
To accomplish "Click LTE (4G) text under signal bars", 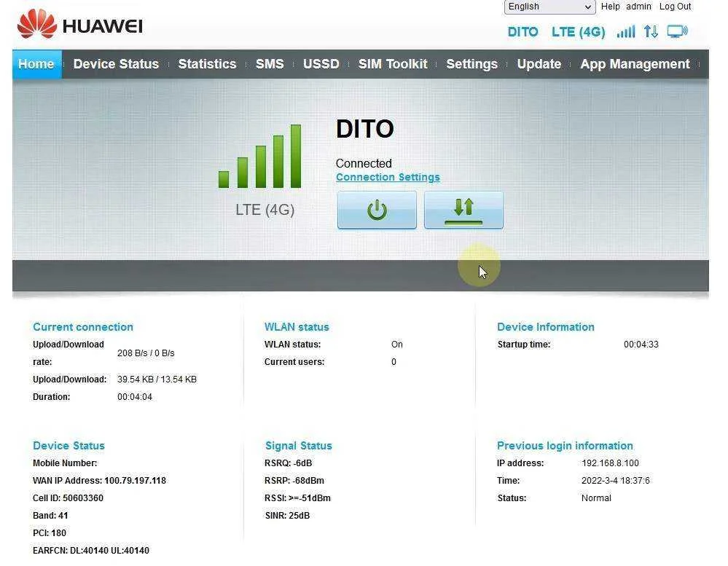I will coord(265,210).
